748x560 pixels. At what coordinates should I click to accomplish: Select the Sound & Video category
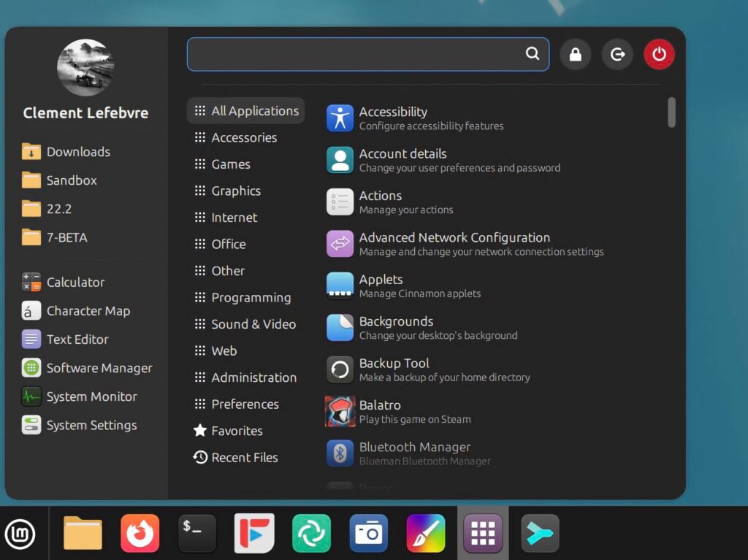point(253,324)
